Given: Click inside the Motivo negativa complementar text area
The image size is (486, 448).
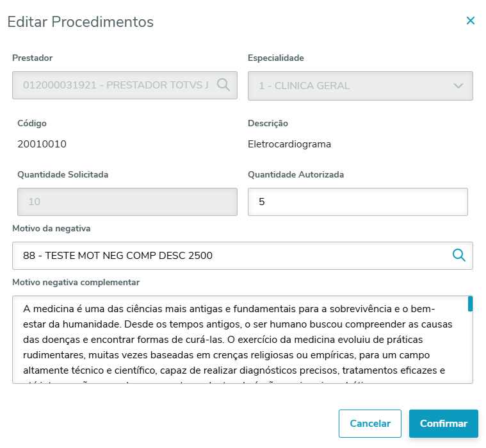Looking at the screenshot, I should coord(237,340).
